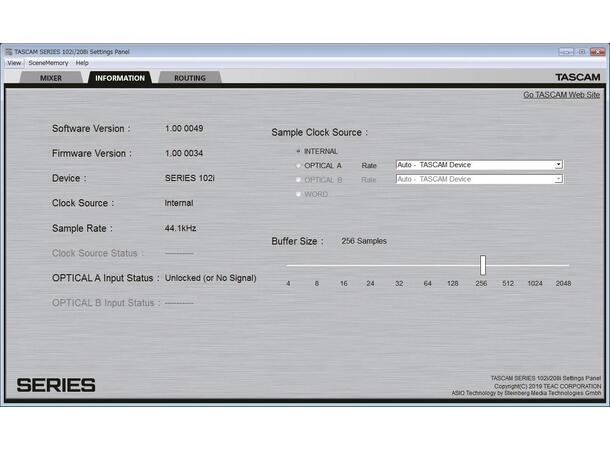Select WORD clock source radio button
This screenshot has height=450, width=610.
click(x=299, y=194)
